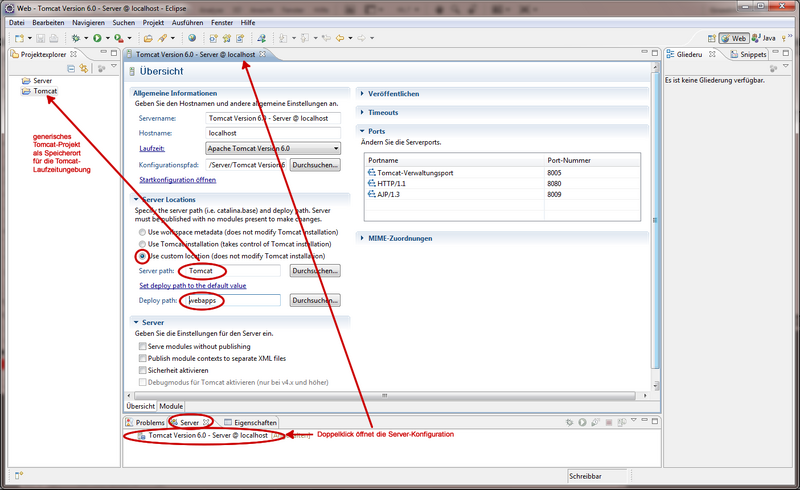Open the Laufzeit Apache Tomcat dropdown
This screenshot has width=800, height=490.
[x=273, y=149]
